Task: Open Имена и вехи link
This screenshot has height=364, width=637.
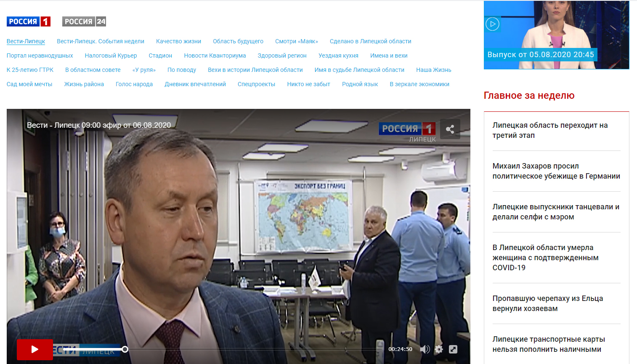Action: tap(389, 55)
